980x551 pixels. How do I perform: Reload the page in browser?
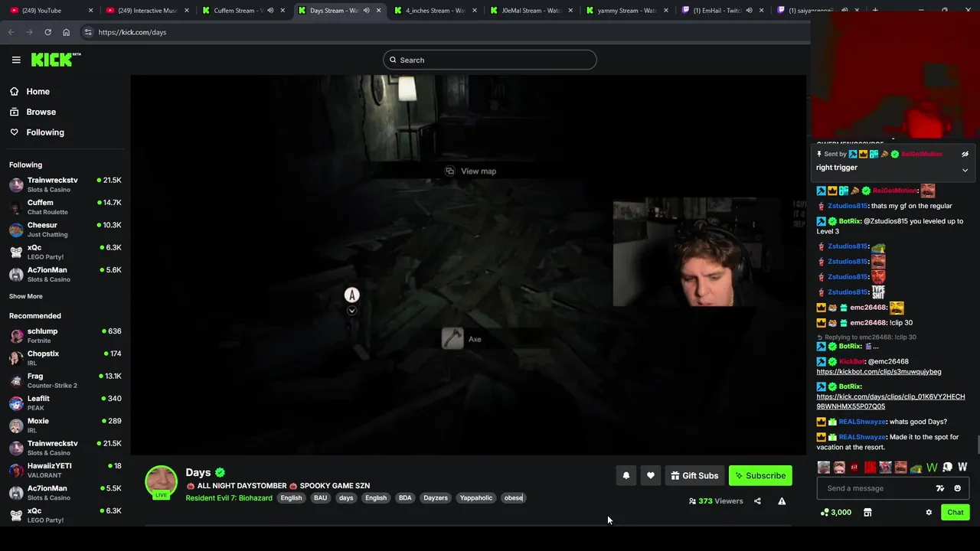47,32
